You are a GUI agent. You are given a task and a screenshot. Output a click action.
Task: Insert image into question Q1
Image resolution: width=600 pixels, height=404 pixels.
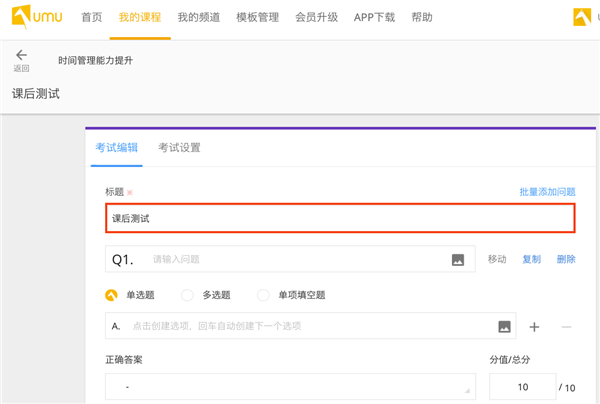click(458, 260)
